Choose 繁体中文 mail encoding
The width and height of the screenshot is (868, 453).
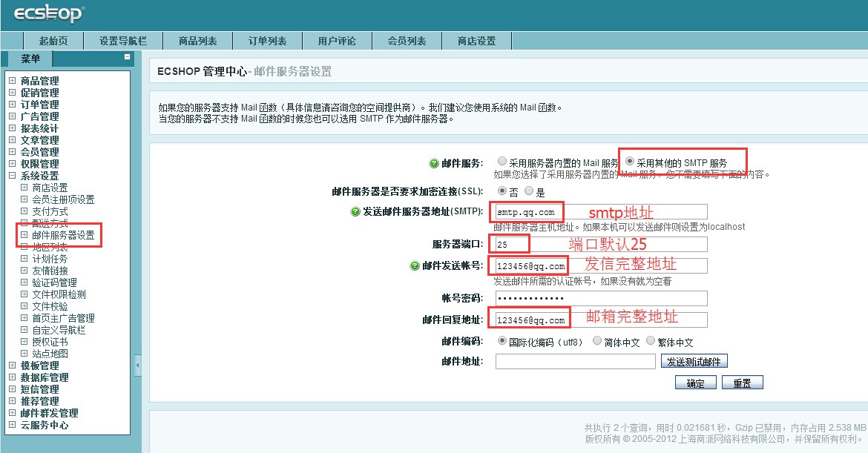point(651,341)
